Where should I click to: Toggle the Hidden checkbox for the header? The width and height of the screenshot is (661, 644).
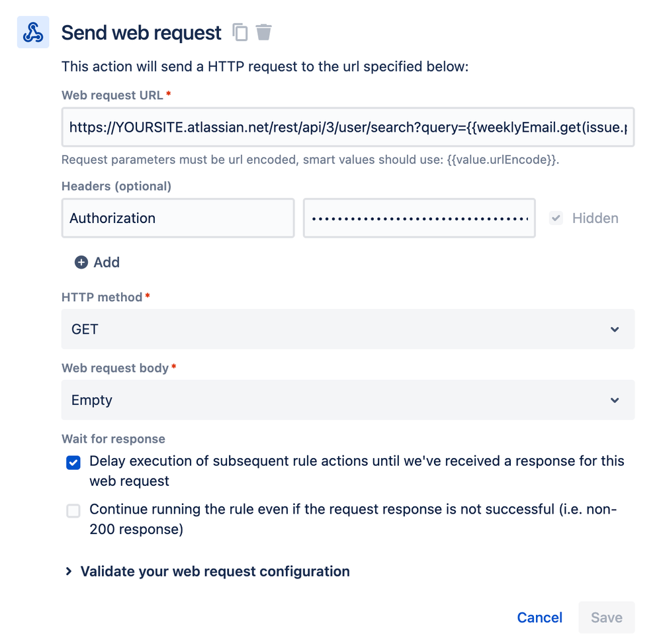(x=556, y=218)
